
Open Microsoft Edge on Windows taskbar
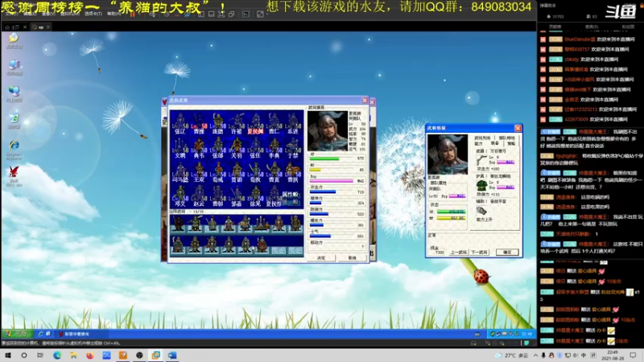(57, 356)
